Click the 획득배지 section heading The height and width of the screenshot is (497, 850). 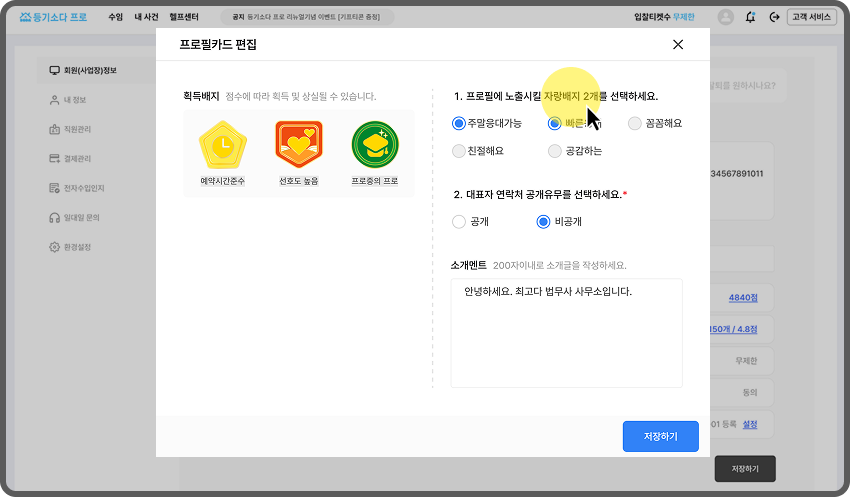click(201, 96)
